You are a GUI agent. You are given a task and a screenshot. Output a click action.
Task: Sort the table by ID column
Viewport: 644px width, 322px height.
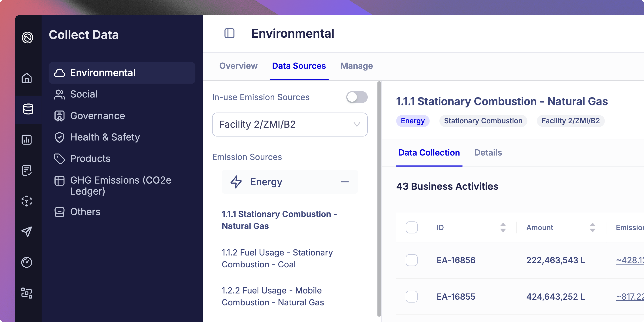point(503,227)
